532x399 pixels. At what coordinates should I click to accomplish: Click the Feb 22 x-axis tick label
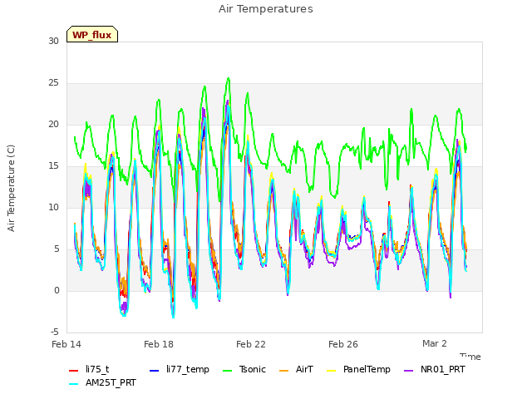[251, 344]
